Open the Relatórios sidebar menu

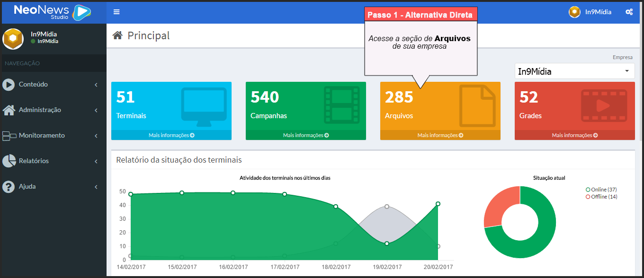(34, 161)
